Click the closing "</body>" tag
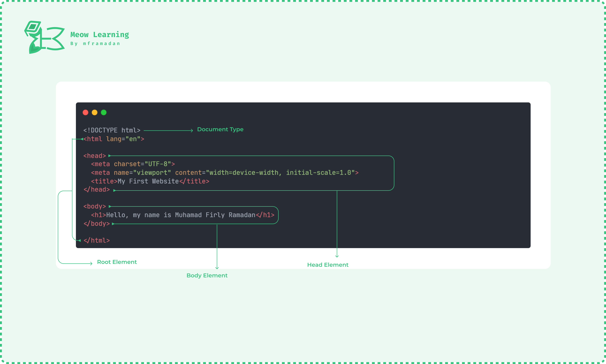The width and height of the screenshot is (606, 364). tap(96, 223)
